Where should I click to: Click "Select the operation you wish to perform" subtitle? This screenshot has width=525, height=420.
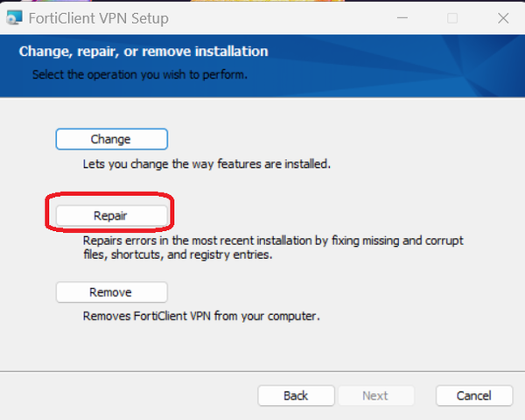[x=140, y=74]
